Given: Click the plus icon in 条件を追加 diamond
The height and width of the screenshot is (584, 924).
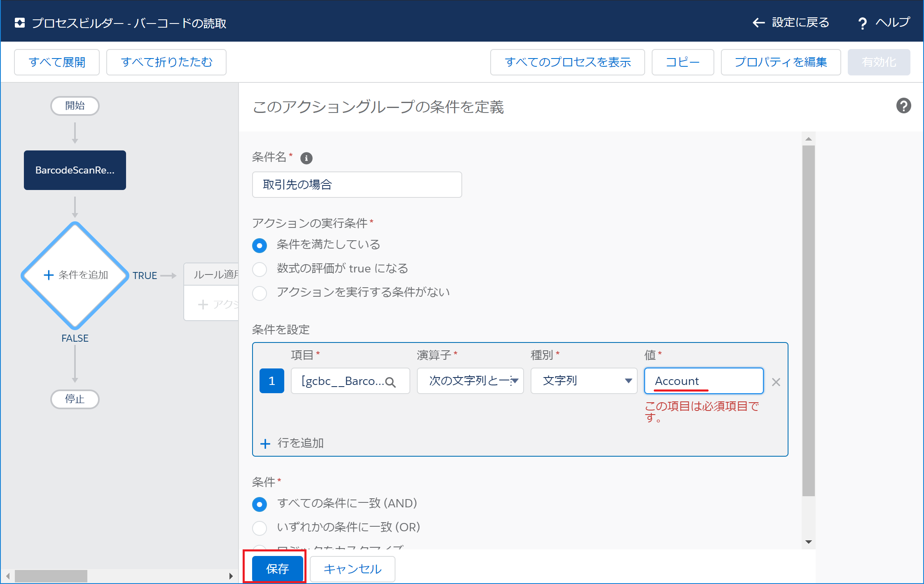Looking at the screenshot, I should point(49,275).
